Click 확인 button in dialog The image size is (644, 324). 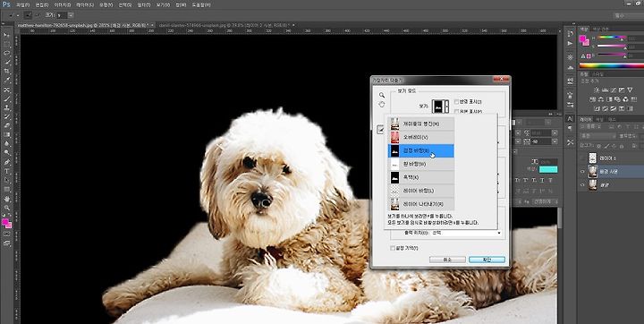[x=487, y=260]
